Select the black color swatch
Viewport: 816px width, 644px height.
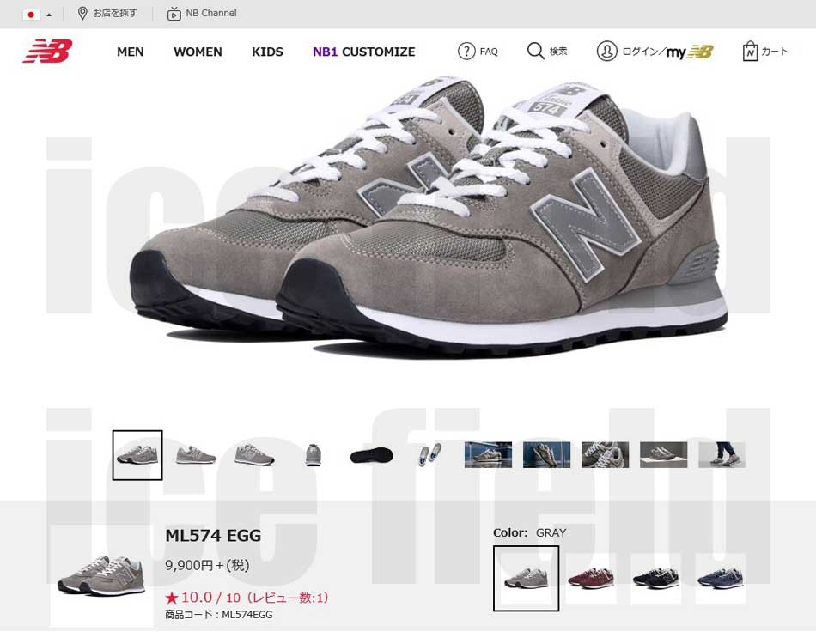coord(655,578)
